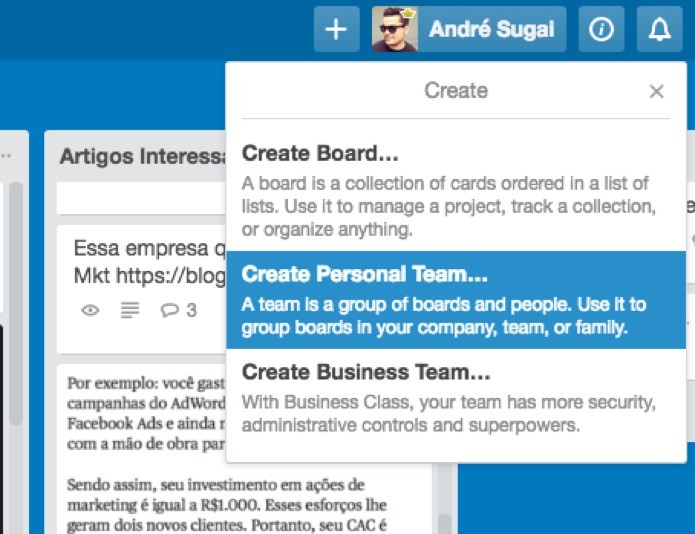
Task: Open the Artigos Interessantes list title
Action: click(x=143, y=156)
